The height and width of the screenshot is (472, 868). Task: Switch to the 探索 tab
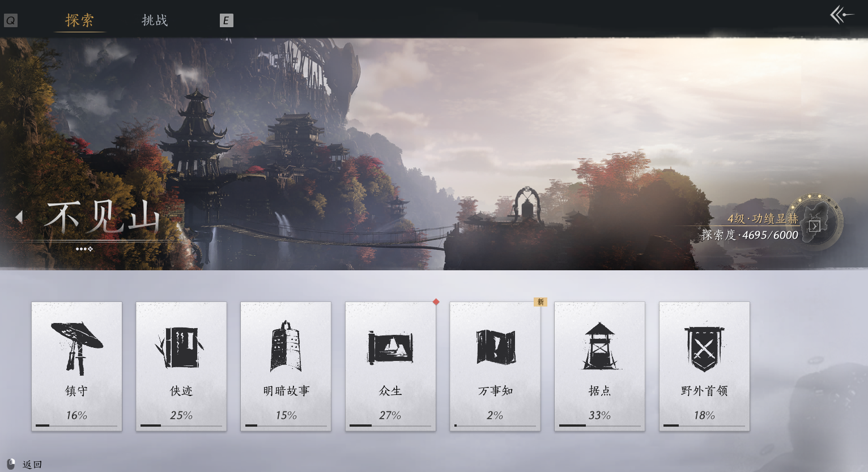coord(79,20)
